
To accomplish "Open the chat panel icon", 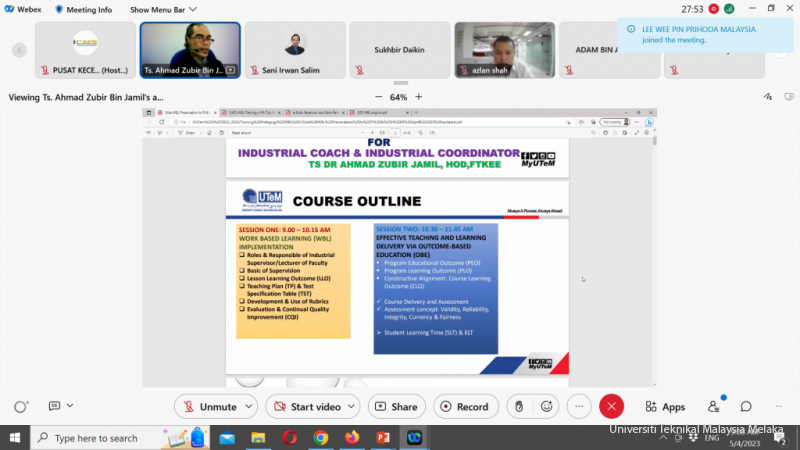I will (746, 407).
